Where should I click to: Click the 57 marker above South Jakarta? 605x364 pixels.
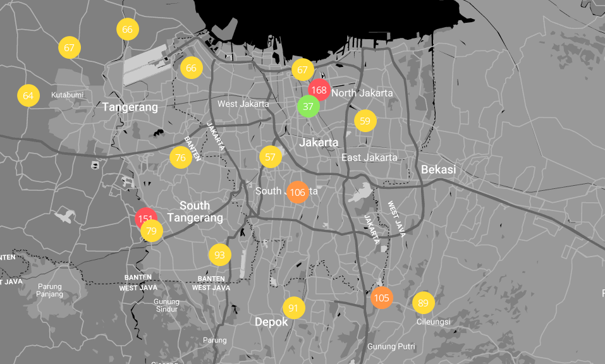point(271,157)
